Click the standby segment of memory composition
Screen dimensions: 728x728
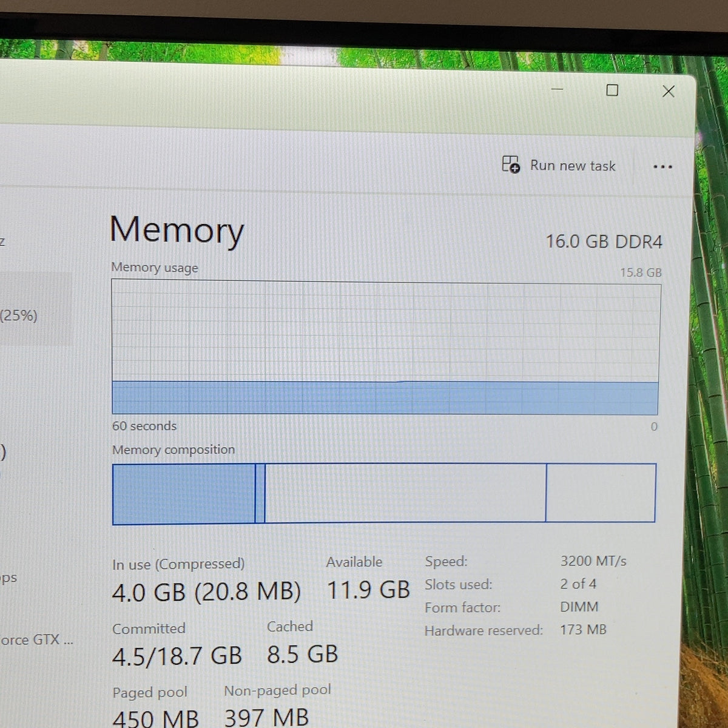[x=405, y=493]
